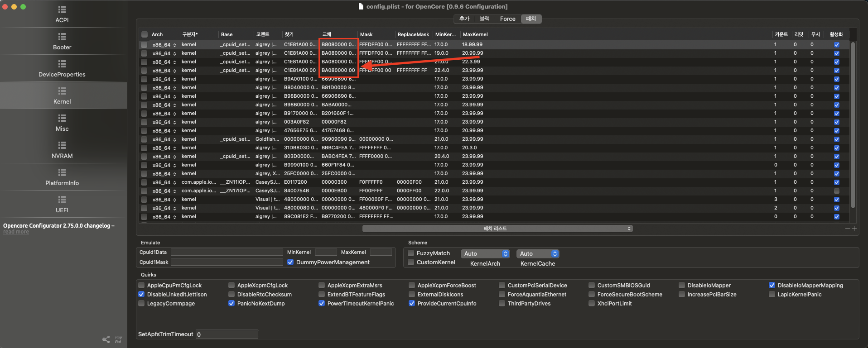Toggle the AppleCpuPmCfgLock quirk

coord(141,285)
